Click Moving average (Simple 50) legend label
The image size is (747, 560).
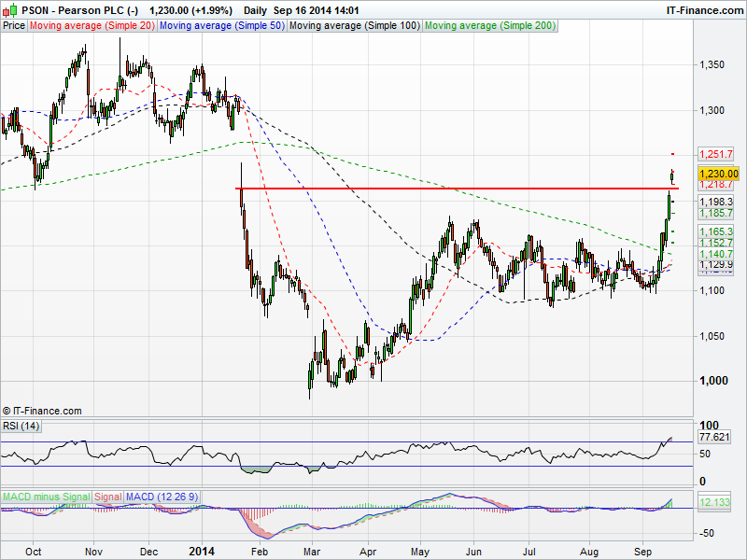221,26
